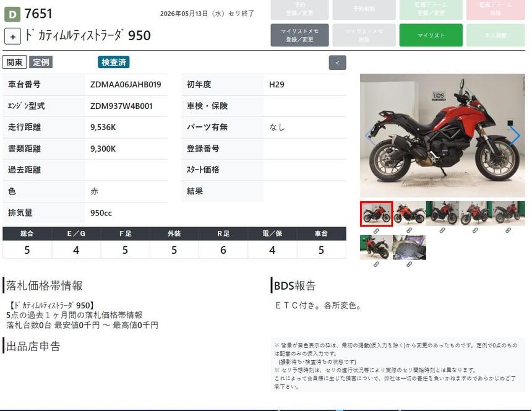Click the 車検・保険 label
The image size is (532, 411).
click(x=207, y=106)
